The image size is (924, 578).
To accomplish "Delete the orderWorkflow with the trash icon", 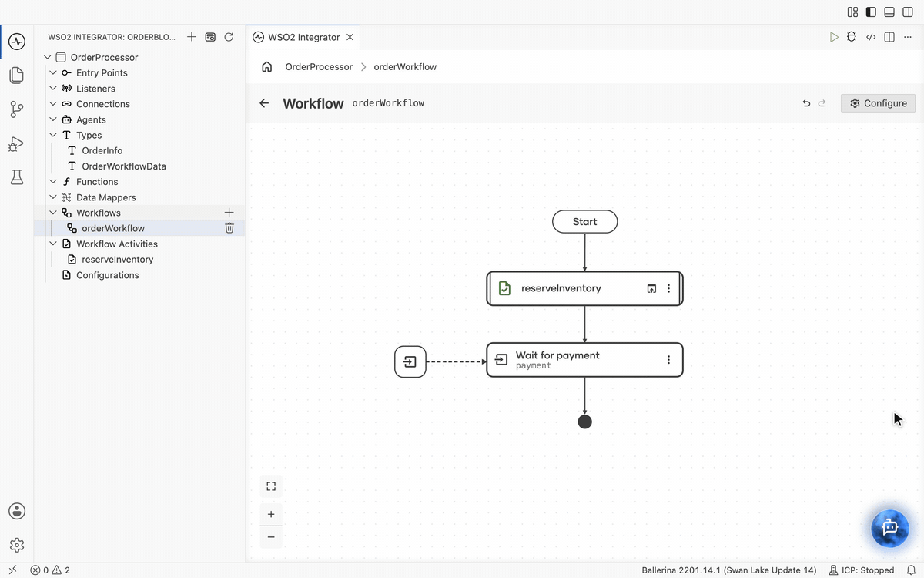I will (229, 227).
